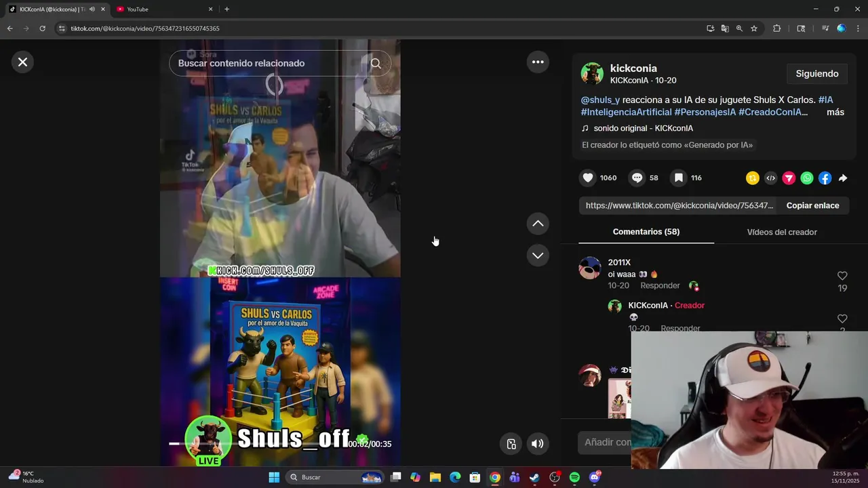The width and height of the screenshot is (868, 488).
Task: Click the video link text field
Action: pyautogui.click(x=679, y=205)
